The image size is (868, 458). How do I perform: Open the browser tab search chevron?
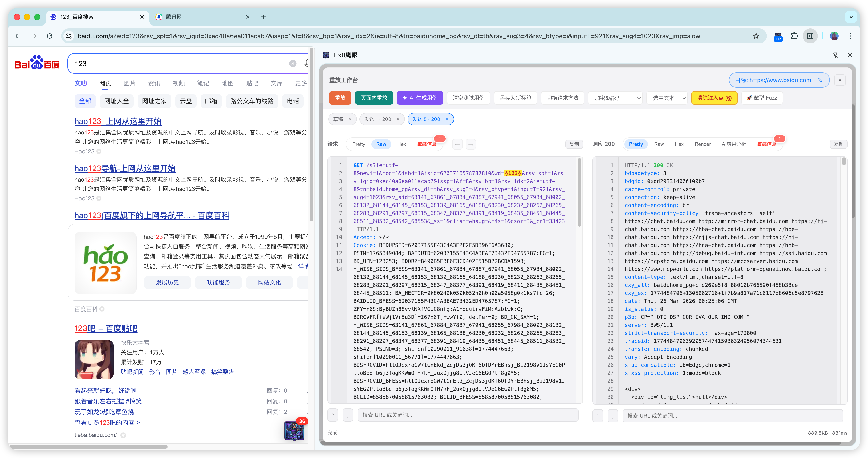pos(851,17)
